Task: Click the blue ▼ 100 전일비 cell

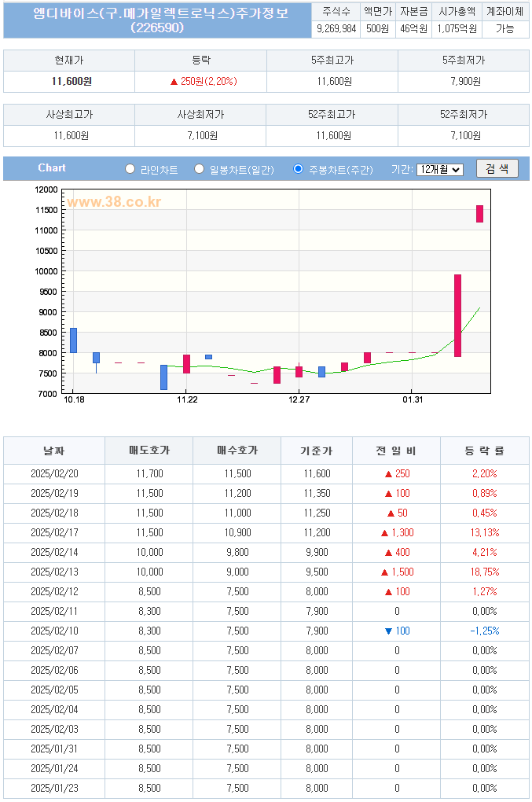Action: (397, 631)
